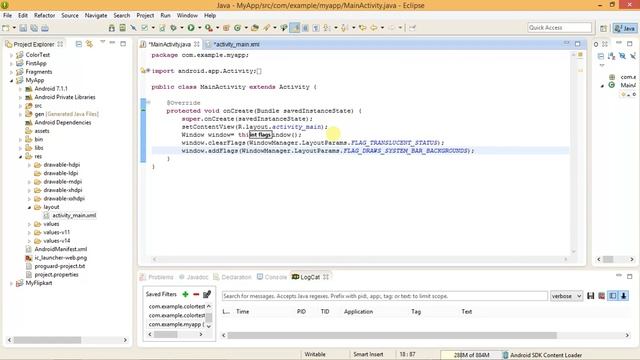This screenshot has width=640, height=360.
Task: Open the Window menu
Action: [x=187, y=15]
